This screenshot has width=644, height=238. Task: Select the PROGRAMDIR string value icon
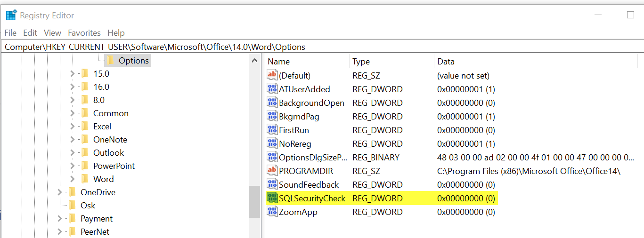pyautogui.click(x=272, y=171)
